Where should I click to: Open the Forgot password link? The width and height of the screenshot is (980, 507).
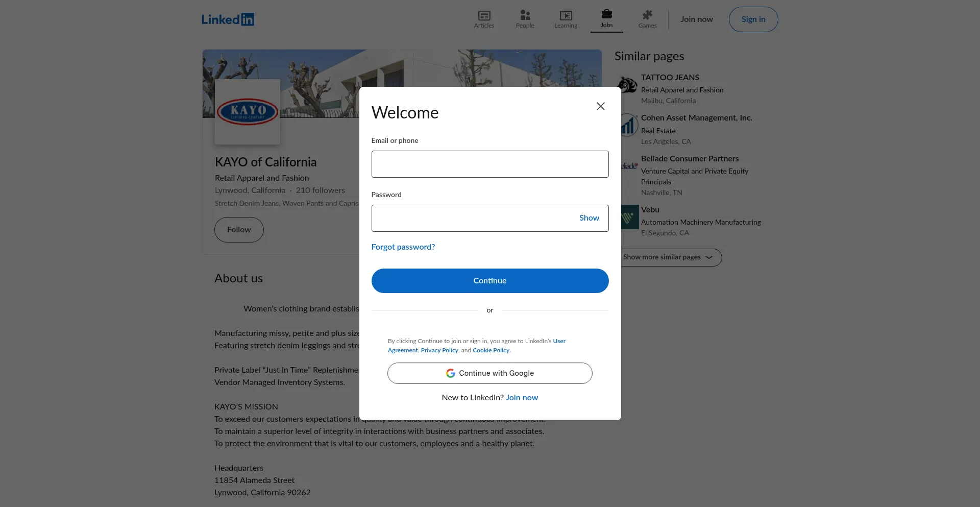(403, 247)
